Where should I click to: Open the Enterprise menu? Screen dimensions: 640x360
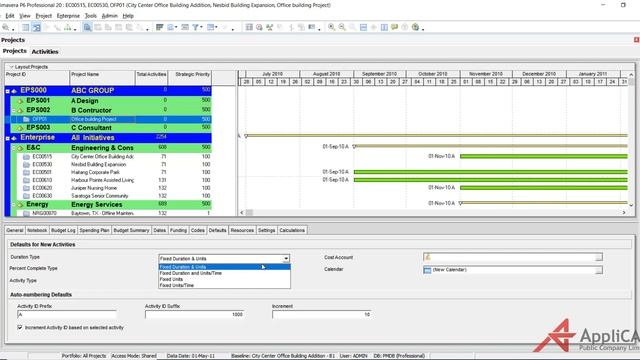click(68, 16)
